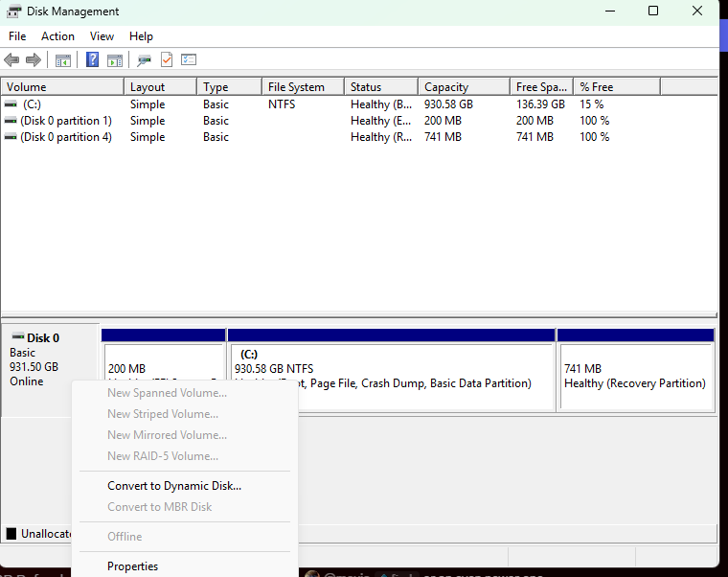The image size is (728, 577).
Task: Open the Help menu
Action: [x=141, y=36]
